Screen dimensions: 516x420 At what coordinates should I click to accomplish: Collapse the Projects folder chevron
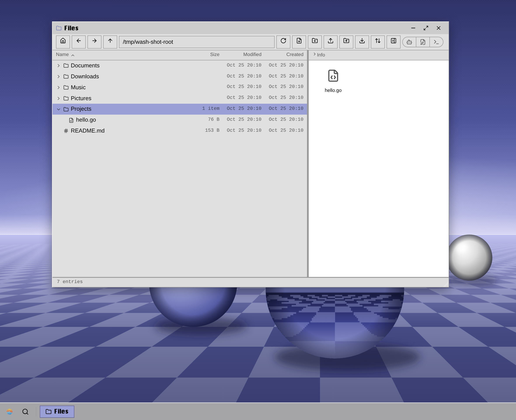(x=59, y=109)
